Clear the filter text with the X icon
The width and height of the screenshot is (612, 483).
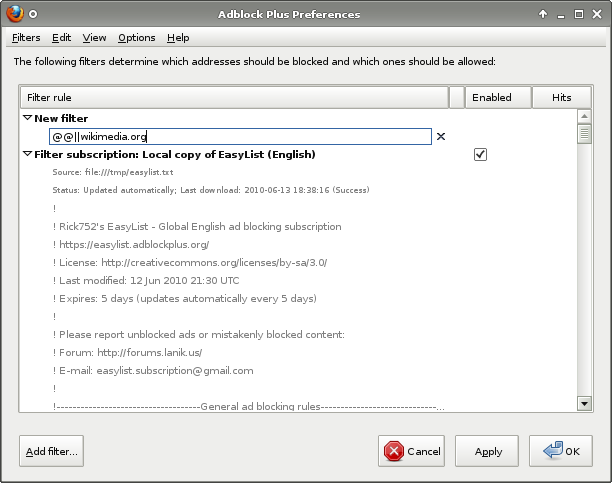click(x=441, y=136)
